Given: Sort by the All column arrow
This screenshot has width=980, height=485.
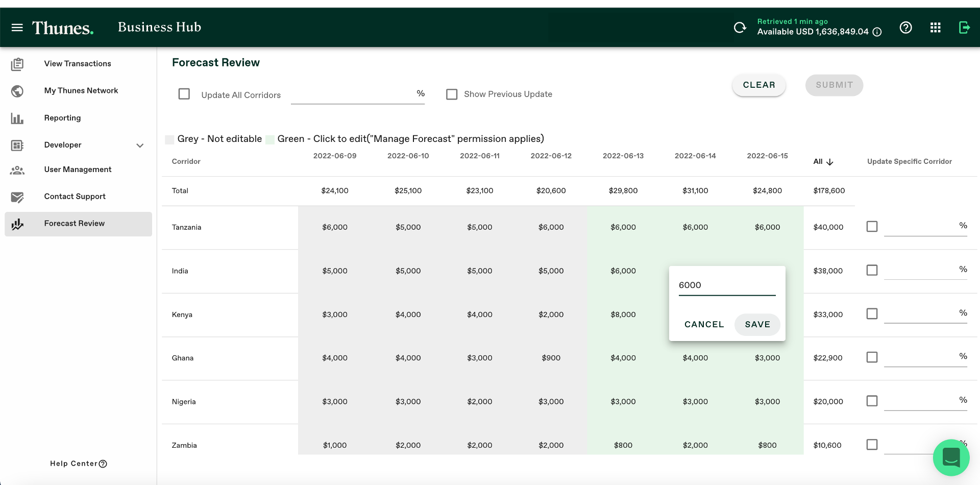Looking at the screenshot, I should click(829, 162).
